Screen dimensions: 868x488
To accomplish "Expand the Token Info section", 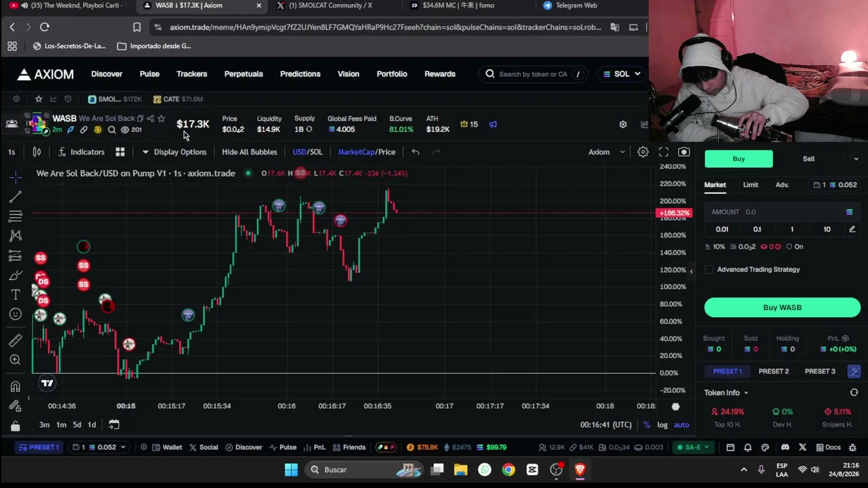I will (726, 392).
